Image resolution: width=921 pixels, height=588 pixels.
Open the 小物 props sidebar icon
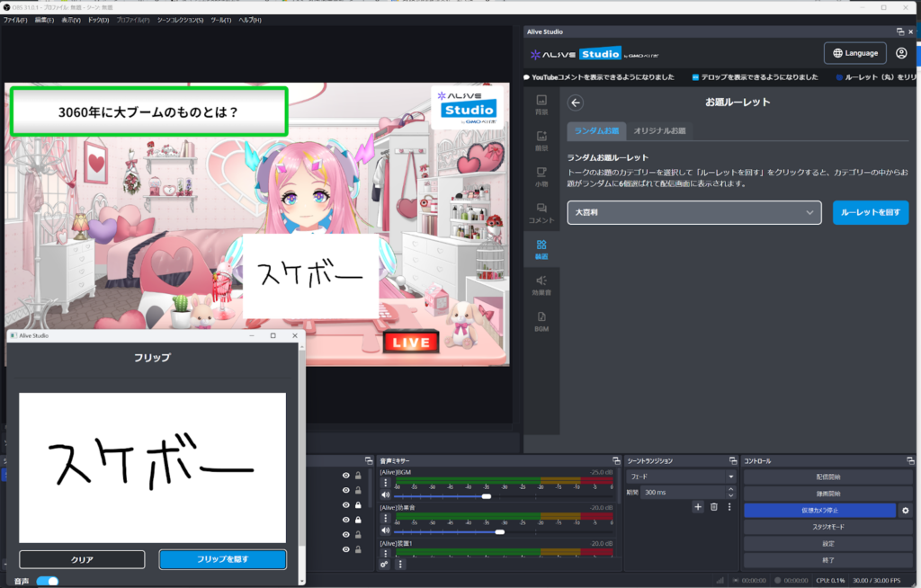pos(541,175)
